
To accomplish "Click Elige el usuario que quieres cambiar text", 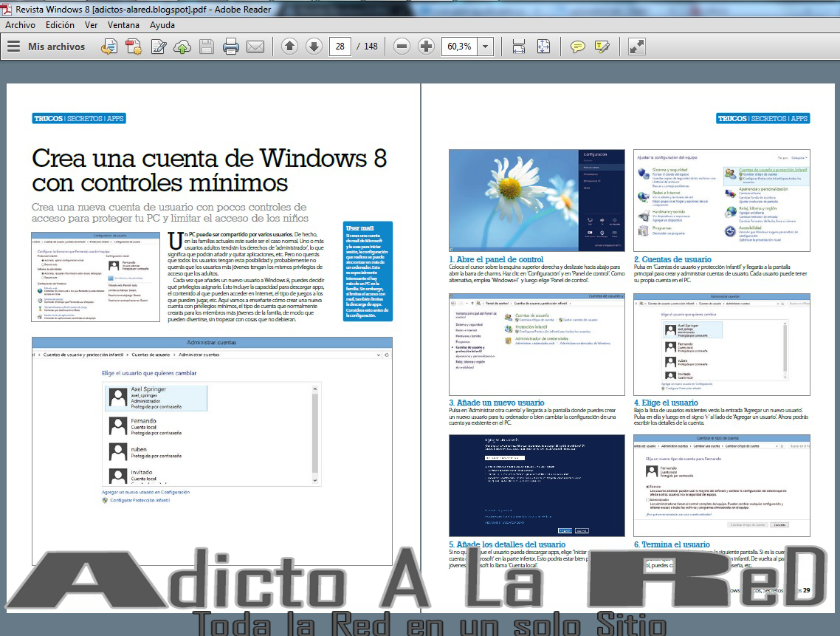I will pyautogui.click(x=149, y=373).
